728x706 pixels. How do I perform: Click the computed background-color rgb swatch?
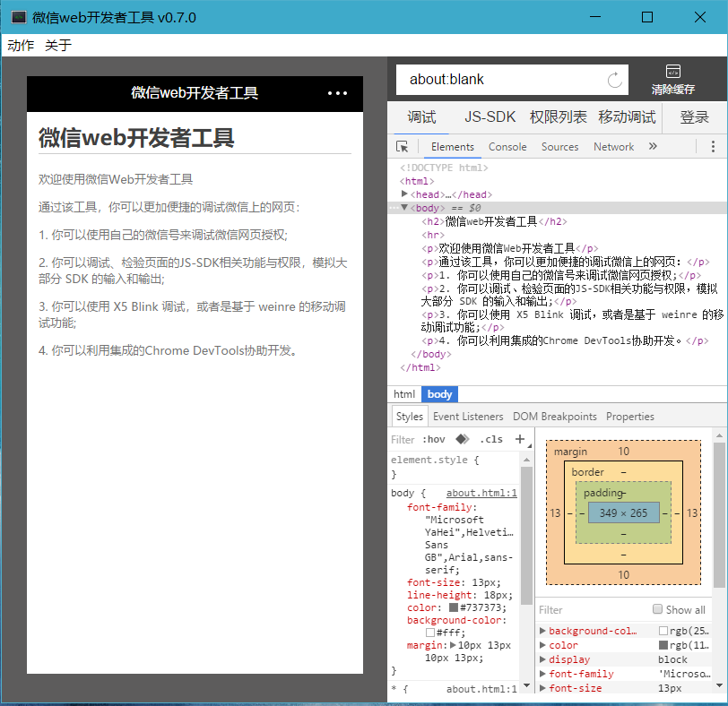click(x=663, y=631)
